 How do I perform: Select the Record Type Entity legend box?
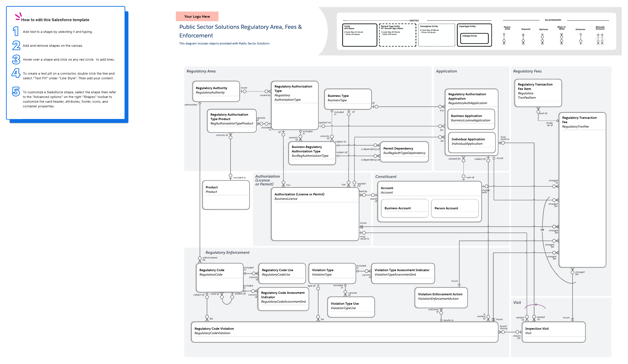click(397, 35)
